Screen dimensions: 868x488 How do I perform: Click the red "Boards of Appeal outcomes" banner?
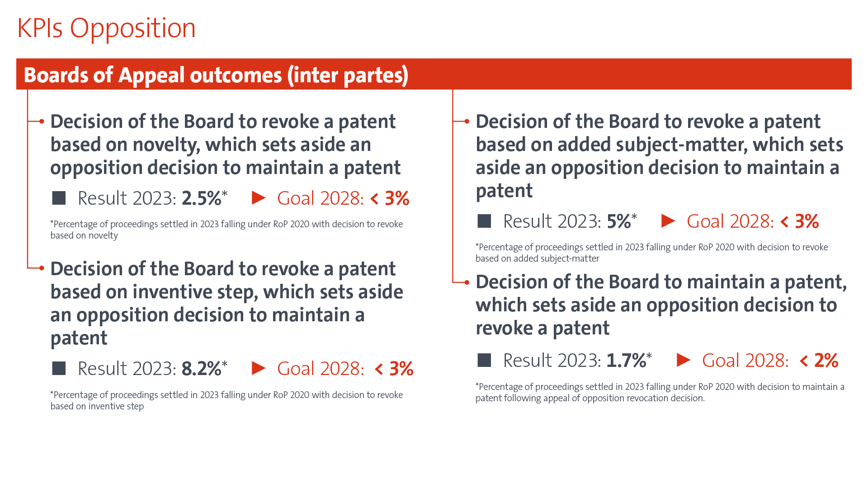coord(434,74)
